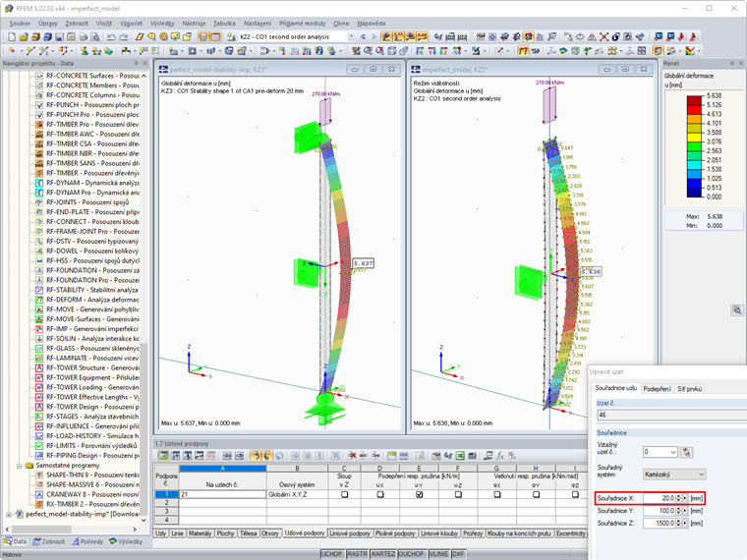Click the magnifier icon in Panel sidebar
Image resolution: width=747 pixels, height=560 pixels.
tap(737, 310)
